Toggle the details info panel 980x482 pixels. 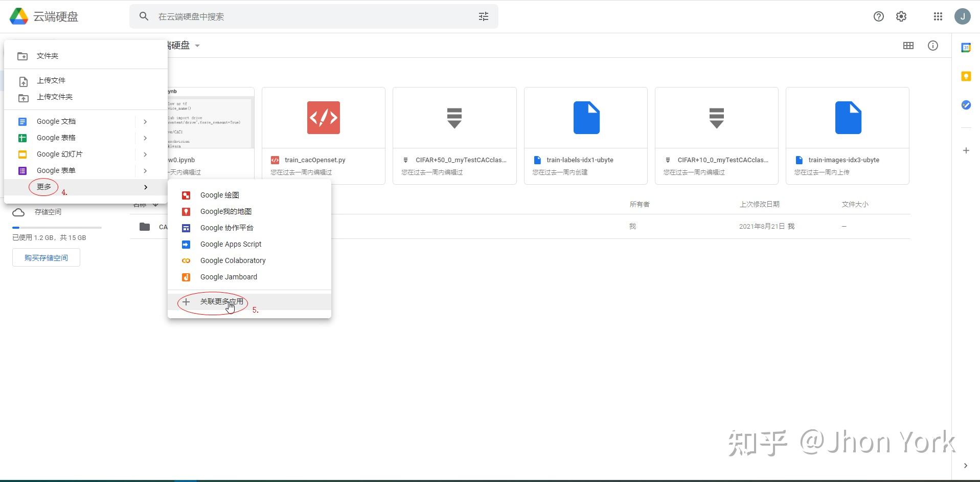(932, 46)
